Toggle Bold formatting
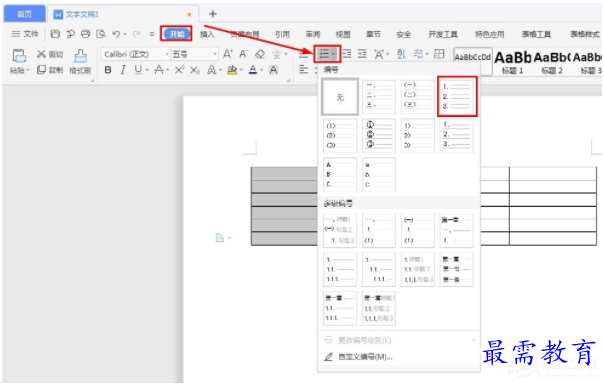604x384 pixels. point(108,70)
